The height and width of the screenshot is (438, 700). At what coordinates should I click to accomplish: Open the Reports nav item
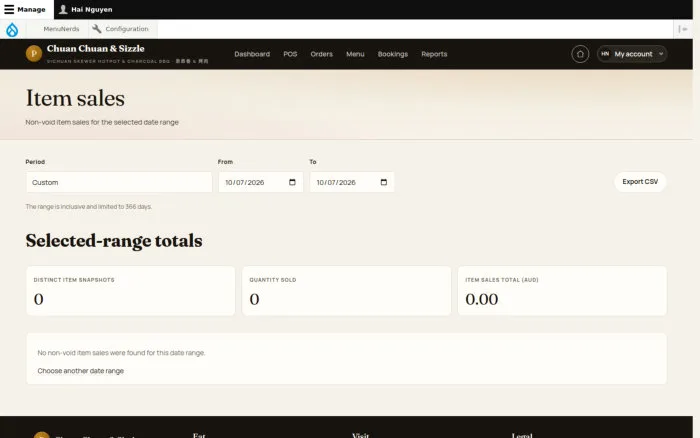click(434, 54)
